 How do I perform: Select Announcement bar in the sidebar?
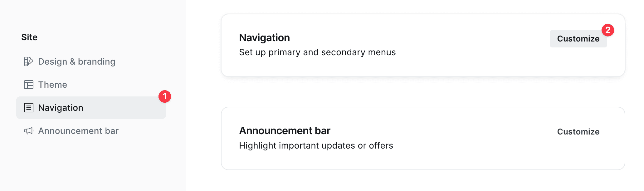pyautogui.click(x=78, y=131)
